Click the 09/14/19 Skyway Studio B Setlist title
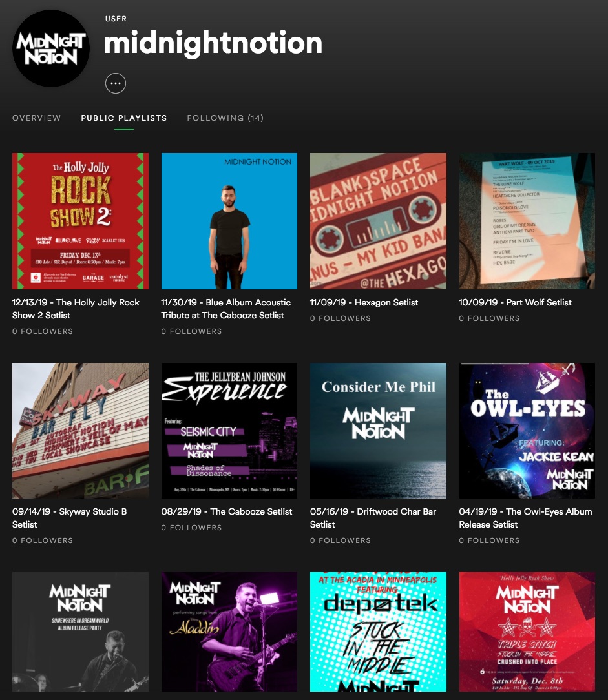Viewport: 608px width, 700px height. tap(70, 518)
